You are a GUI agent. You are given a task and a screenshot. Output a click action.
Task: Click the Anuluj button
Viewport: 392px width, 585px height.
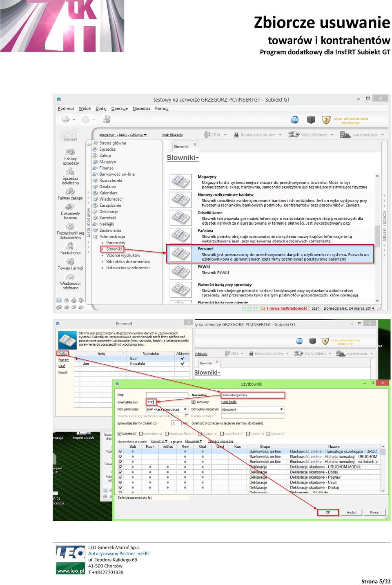tap(351, 512)
